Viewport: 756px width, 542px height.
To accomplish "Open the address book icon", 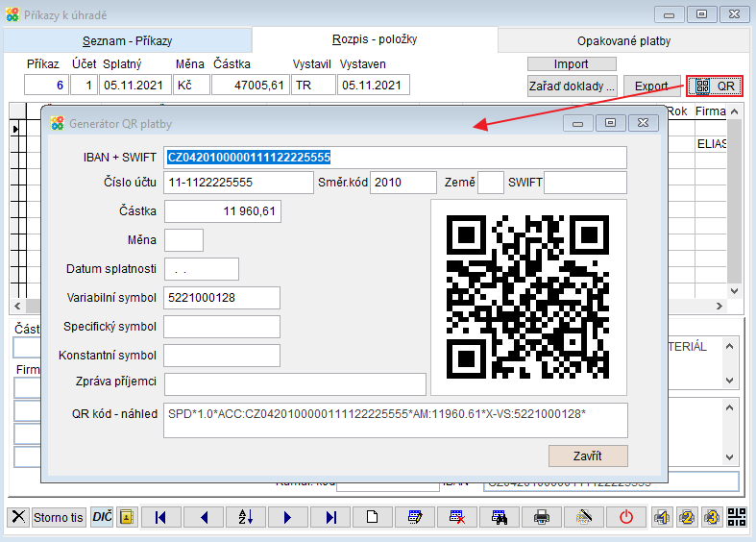I will [127, 517].
